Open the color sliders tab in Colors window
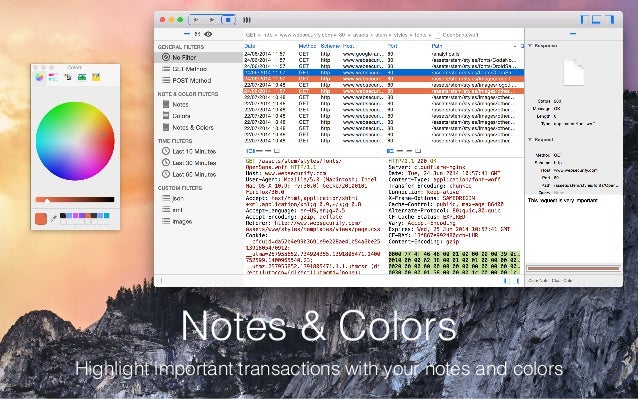638x399 pixels. click(x=53, y=77)
